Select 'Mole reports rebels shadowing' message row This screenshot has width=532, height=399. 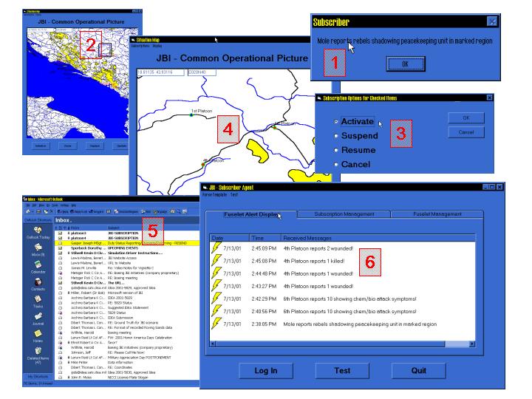click(x=342, y=324)
